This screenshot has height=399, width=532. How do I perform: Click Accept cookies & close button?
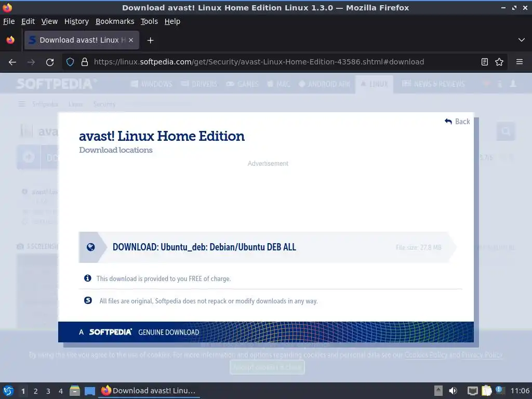267,367
